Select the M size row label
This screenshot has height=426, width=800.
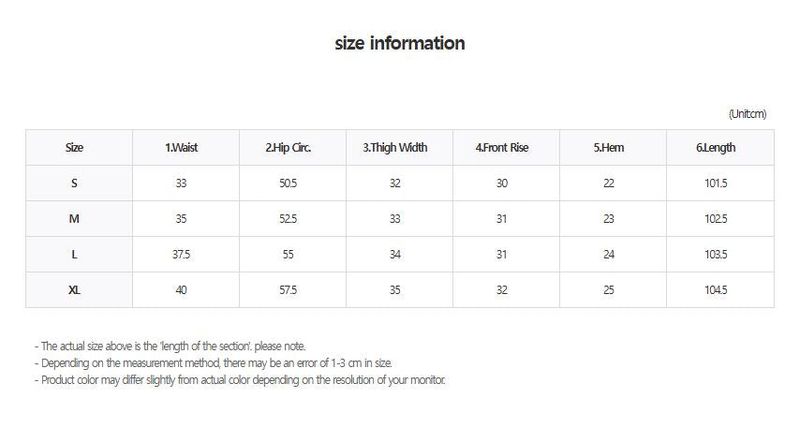pos(74,219)
